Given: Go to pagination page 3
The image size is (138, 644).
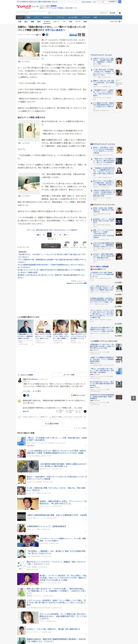Looking at the screenshot, I should 55,235.
